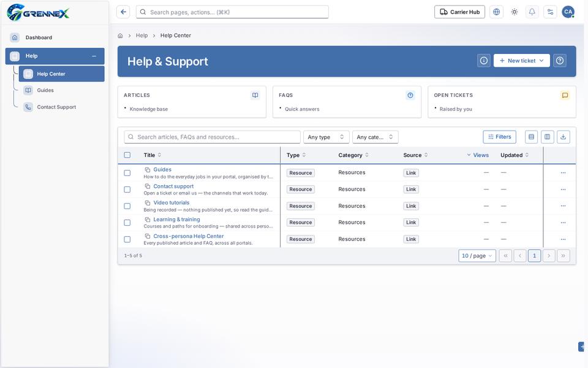Viewport: 588px width, 368px height.
Task: Open the CA user avatar
Action: coord(568,12)
